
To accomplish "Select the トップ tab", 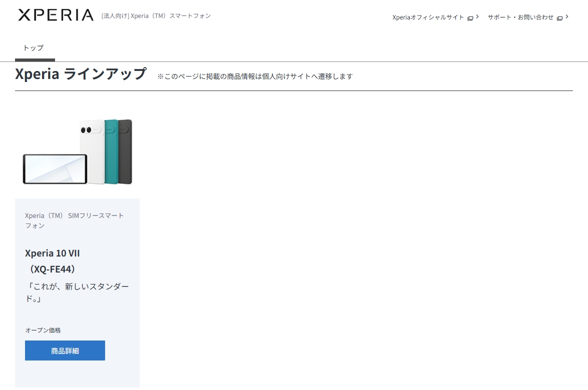I will click(34, 48).
